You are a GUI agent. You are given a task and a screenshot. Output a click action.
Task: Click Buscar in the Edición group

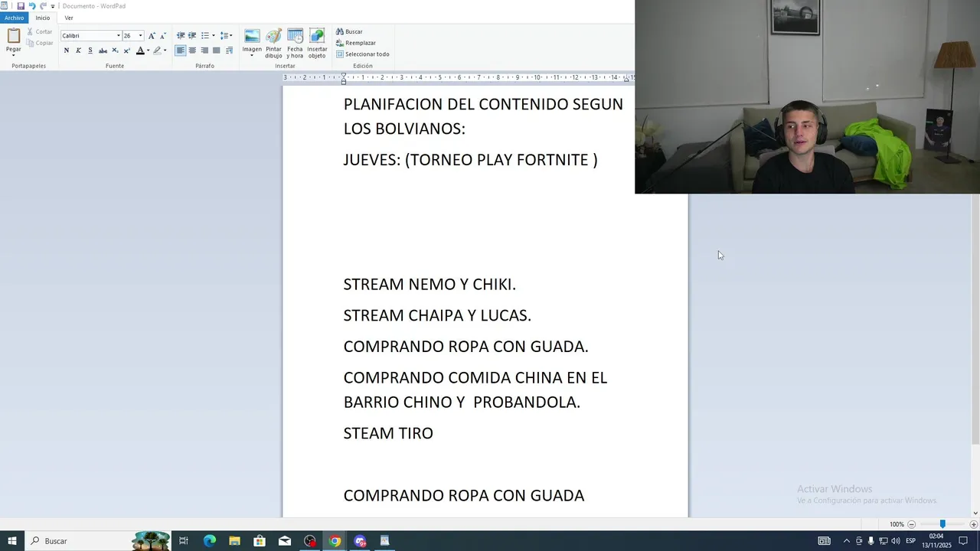pos(349,32)
